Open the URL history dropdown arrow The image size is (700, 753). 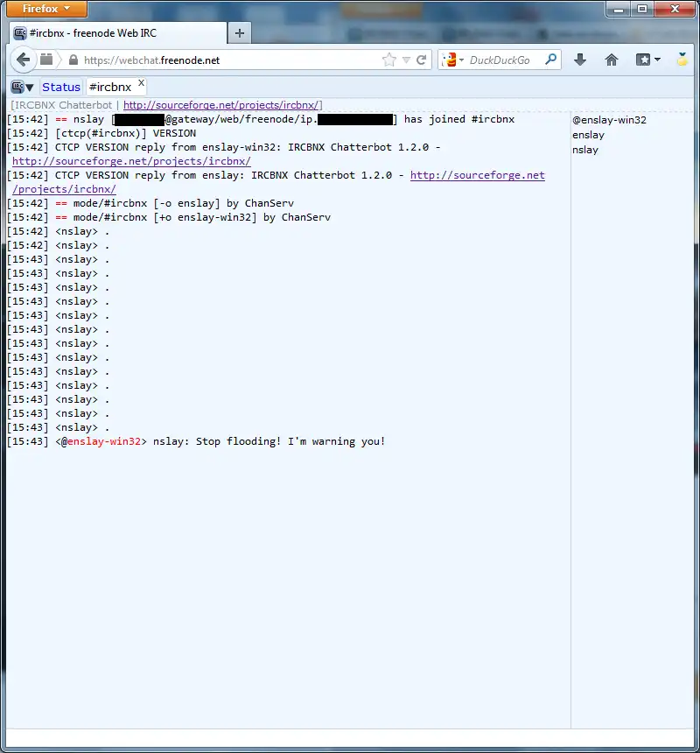tap(406, 60)
